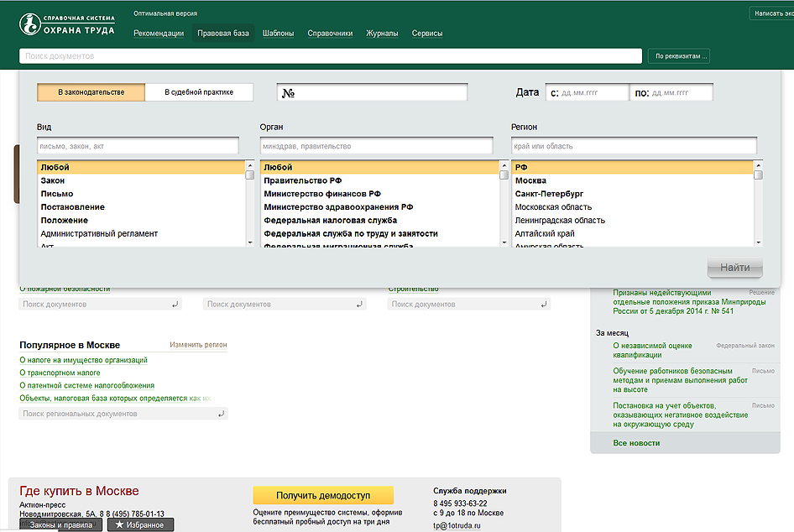Screen dimensions: 794x532
Task: Select Постановление in Вид list
Action: coord(141,207)
